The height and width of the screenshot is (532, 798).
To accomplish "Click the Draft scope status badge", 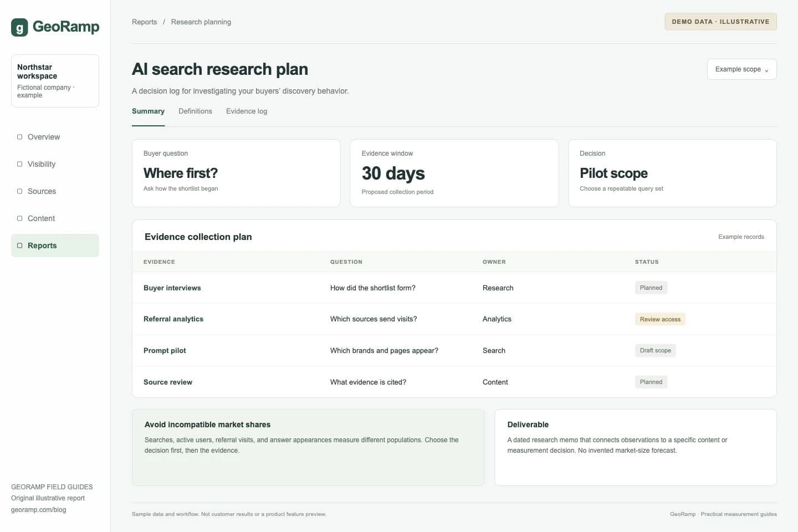I will click(x=655, y=350).
